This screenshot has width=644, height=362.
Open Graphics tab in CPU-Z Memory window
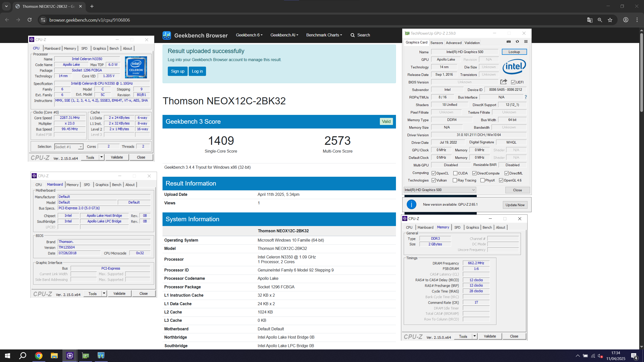pos(472,227)
